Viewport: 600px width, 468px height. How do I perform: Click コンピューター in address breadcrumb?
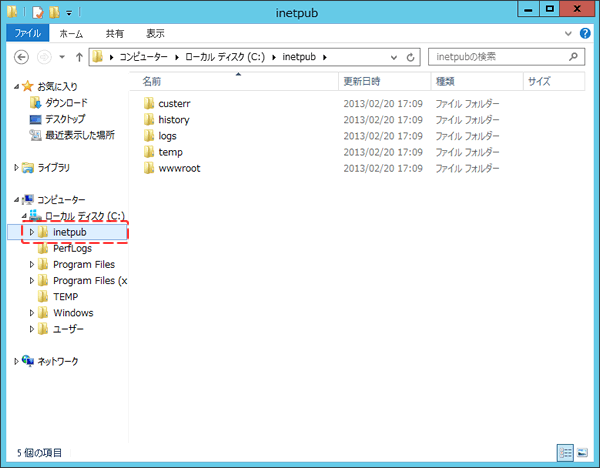pyautogui.click(x=143, y=57)
